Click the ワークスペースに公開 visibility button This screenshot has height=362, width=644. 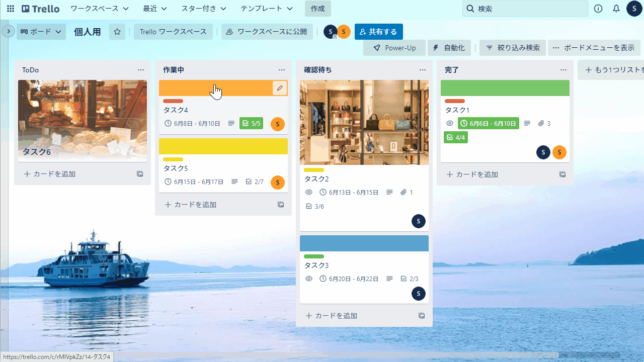click(x=267, y=32)
